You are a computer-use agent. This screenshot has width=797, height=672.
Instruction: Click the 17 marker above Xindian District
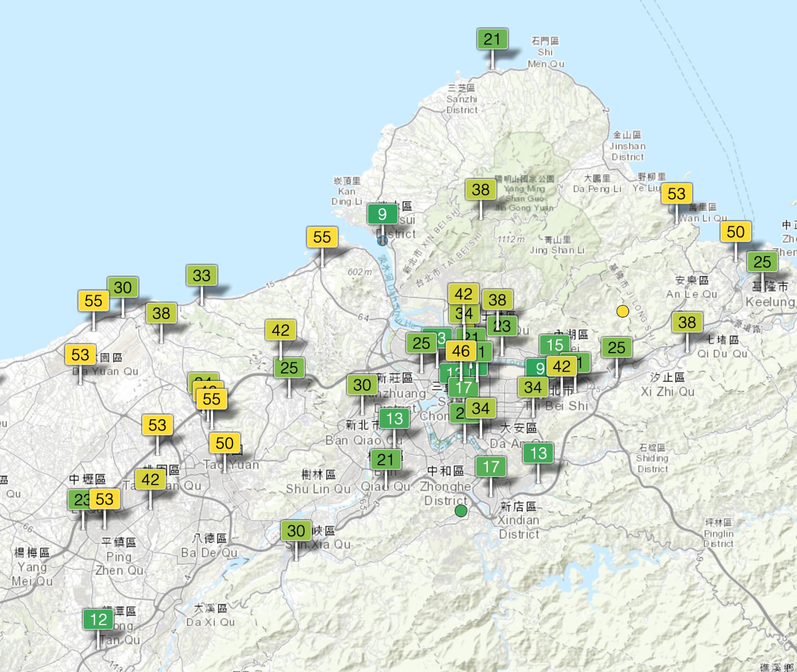491,466
